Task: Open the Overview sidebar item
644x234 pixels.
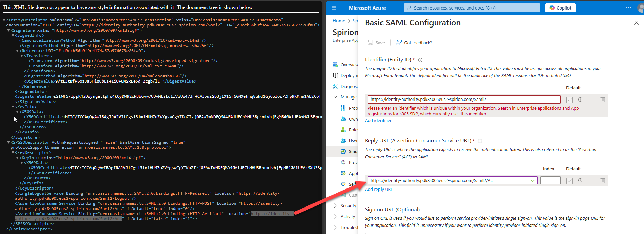Action: tap(349, 65)
